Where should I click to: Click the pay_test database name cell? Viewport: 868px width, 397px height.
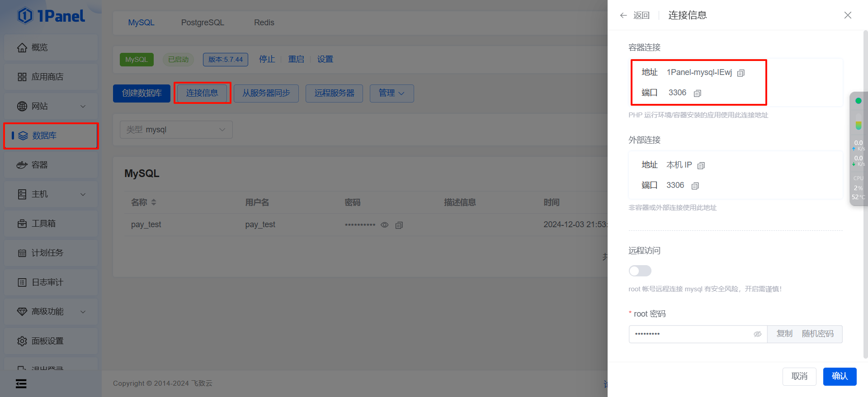pos(146,224)
